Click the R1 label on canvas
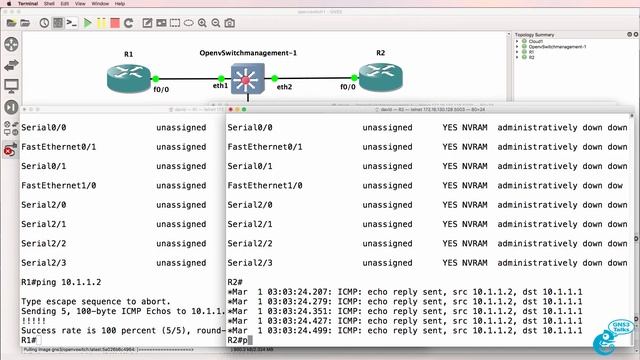 [129, 54]
